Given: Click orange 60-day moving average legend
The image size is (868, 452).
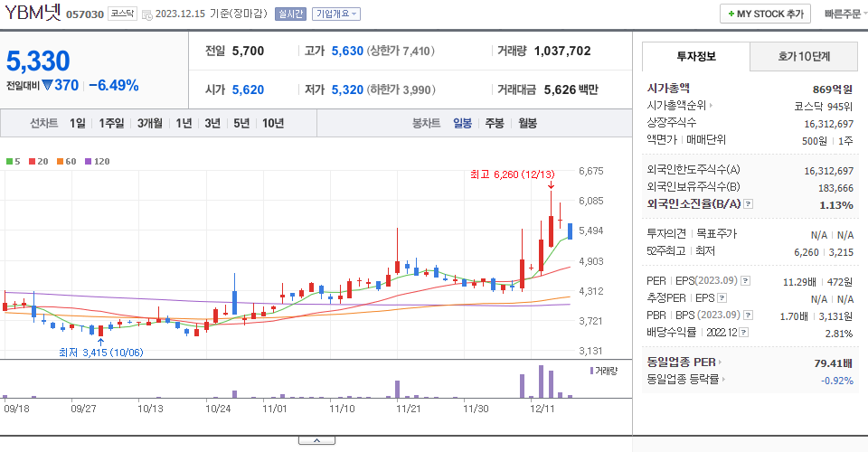Looking at the screenshot, I should [66, 162].
